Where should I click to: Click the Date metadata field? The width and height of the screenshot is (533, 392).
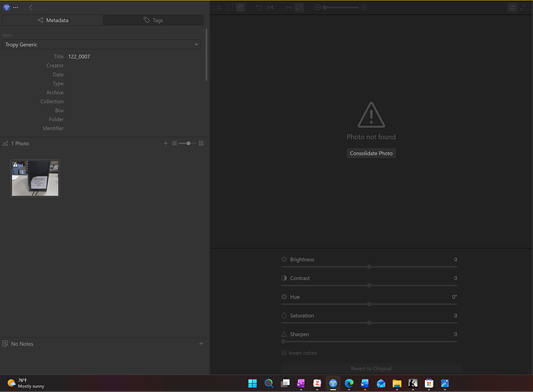tap(134, 74)
